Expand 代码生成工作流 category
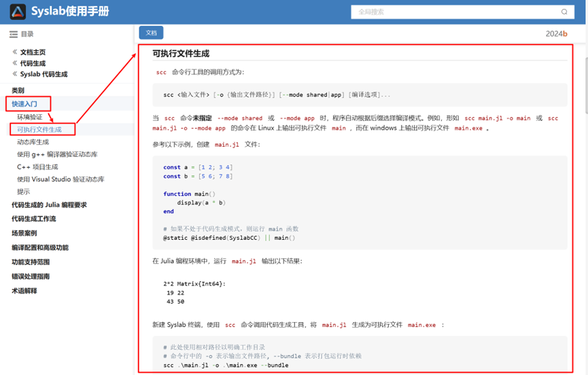 34,219
